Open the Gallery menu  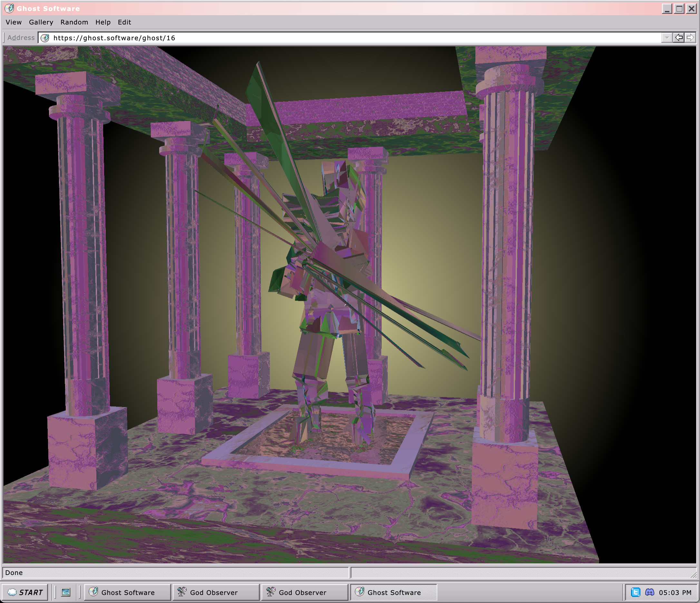[x=41, y=22]
